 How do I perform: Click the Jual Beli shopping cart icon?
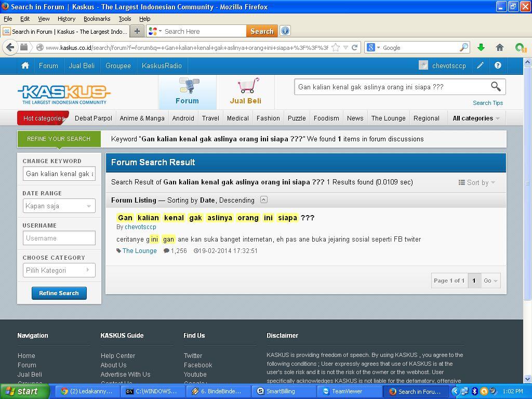[248, 86]
